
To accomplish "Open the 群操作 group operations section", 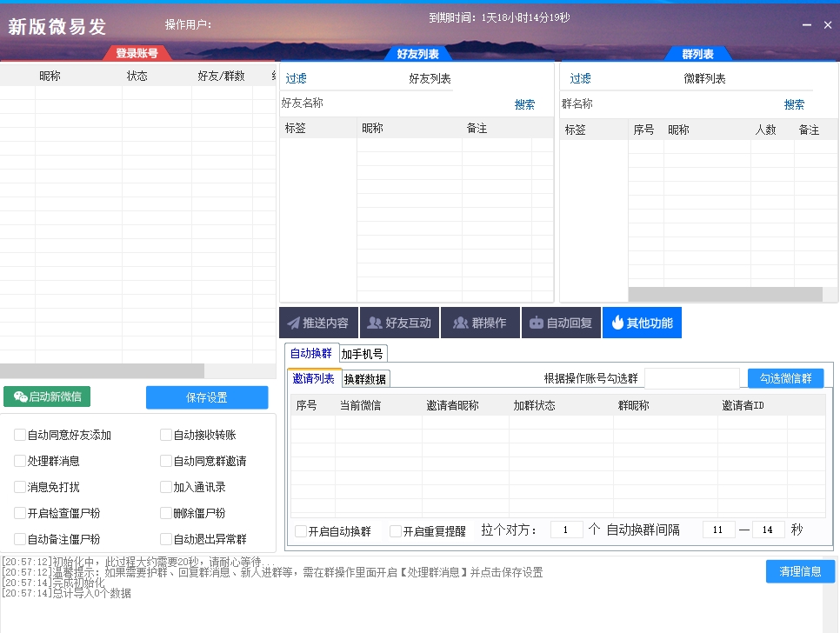I will (480, 323).
